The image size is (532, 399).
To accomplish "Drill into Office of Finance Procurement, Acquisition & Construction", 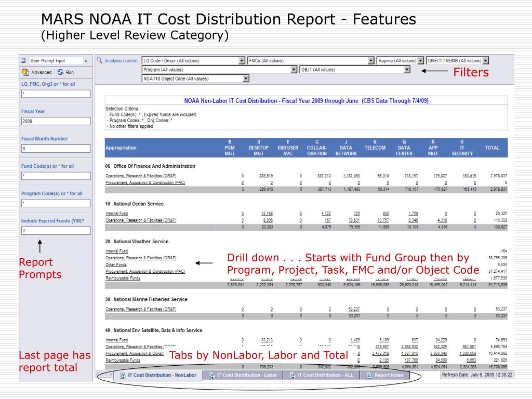I will (x=145, y=182).
